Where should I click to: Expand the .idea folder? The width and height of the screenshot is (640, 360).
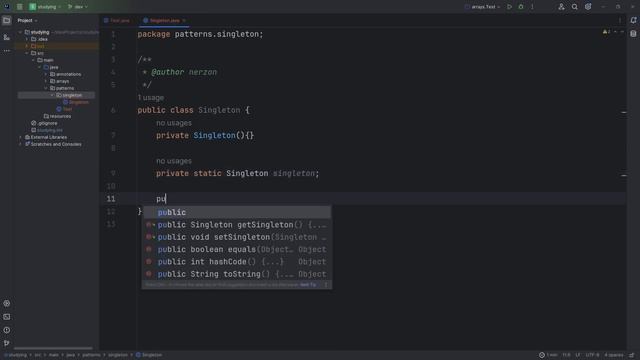click(27, 39)
